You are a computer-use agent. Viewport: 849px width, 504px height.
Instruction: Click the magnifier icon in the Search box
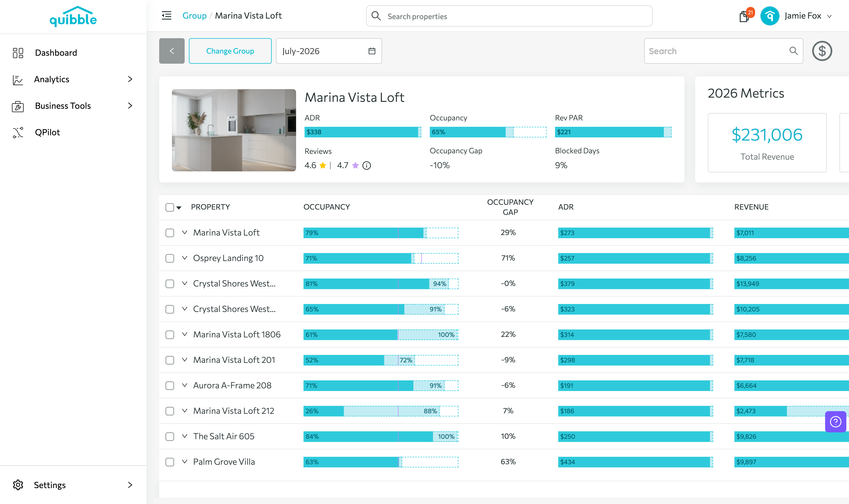[794, 51]
